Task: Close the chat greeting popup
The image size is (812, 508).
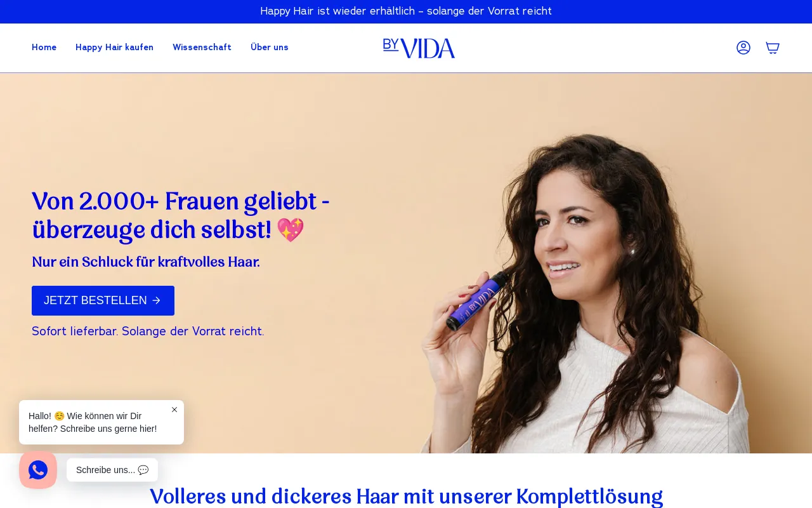Action: 174,410
